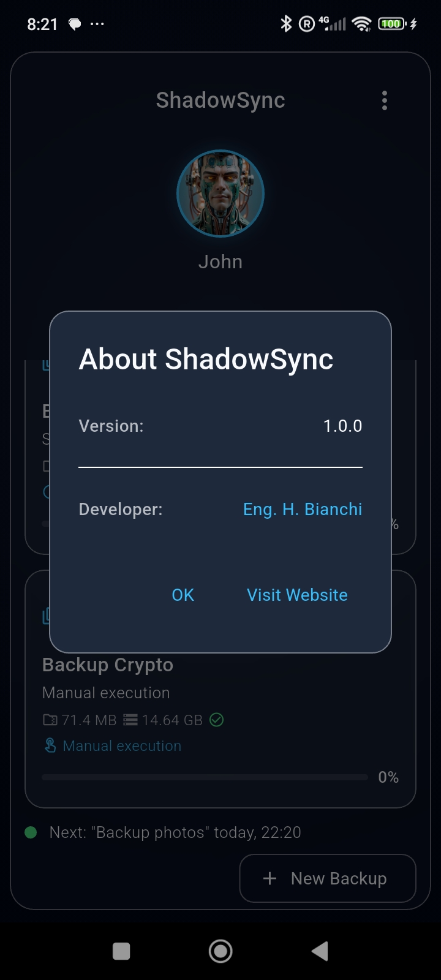441x980 pixels.
Task: Click Visit Website in About dialog
Action: point(297,595)
